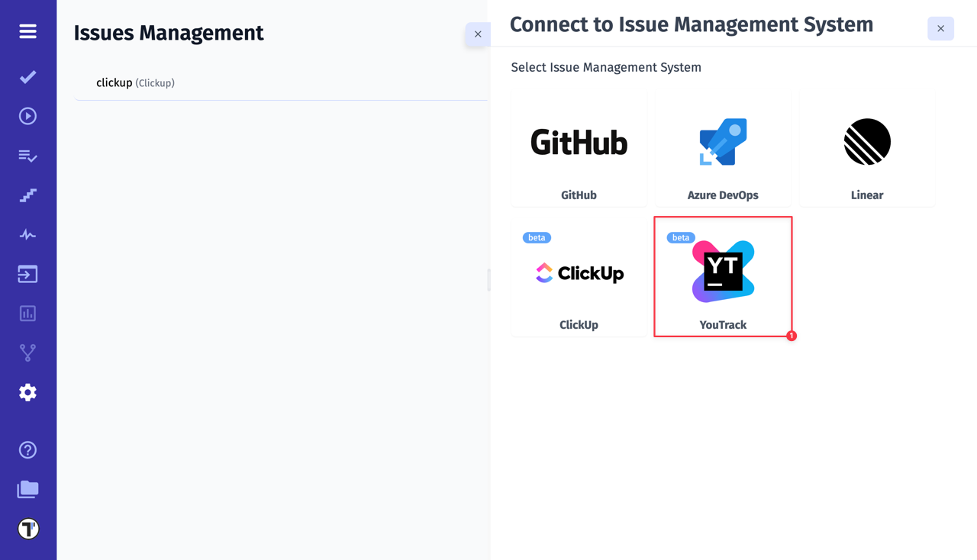Close the Connect to Issue Management dialog

pos(940,28)
